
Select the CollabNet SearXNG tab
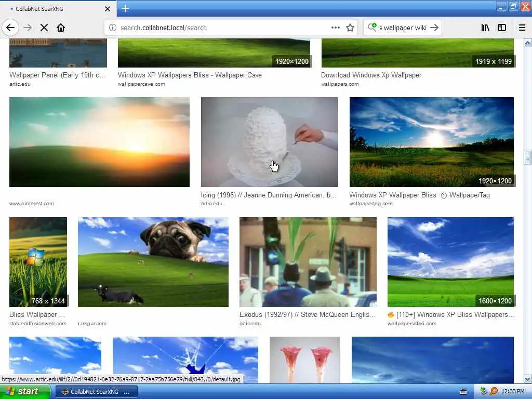tap(58, 9)
